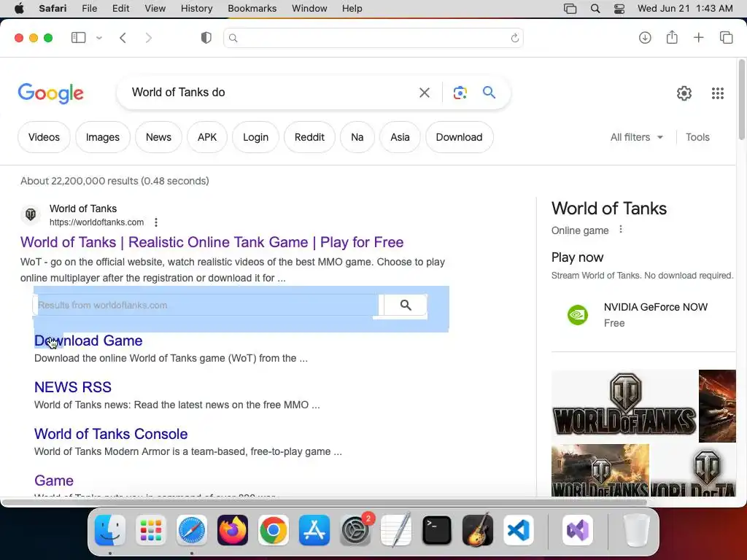
Task: Search by image with Google Lens
Action: (460, 93)
